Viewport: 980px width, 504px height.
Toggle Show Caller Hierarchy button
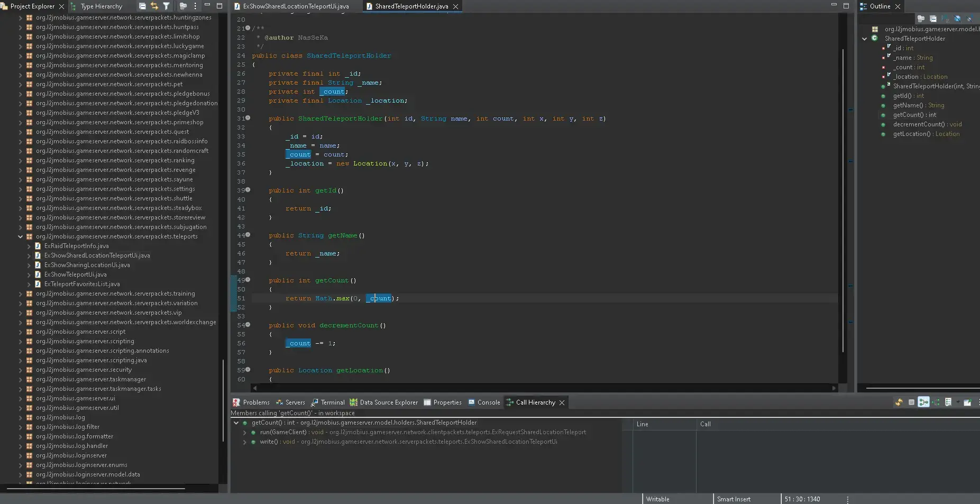pyautogui.click(x=923, y=402)
